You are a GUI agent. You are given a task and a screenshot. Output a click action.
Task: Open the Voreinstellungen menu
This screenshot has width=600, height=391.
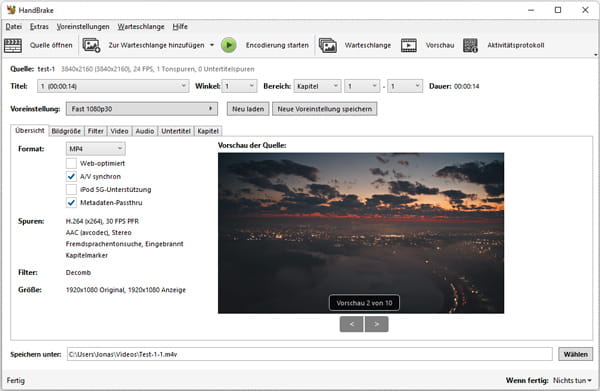83,26
